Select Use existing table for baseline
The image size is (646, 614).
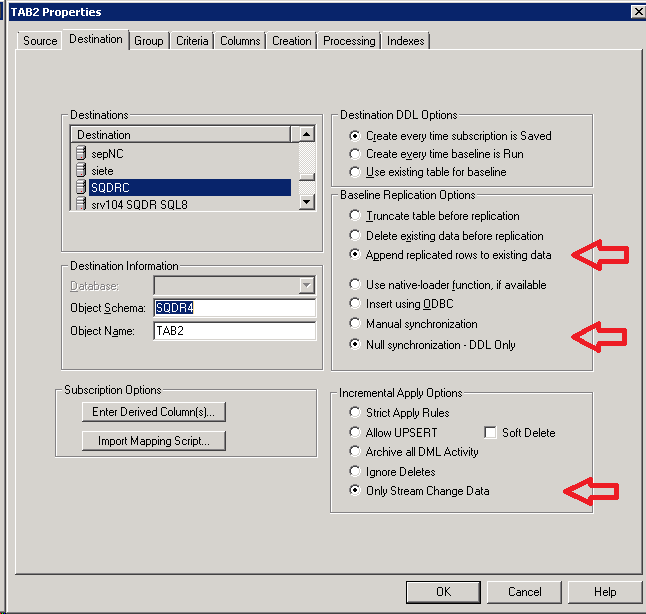pos(355,172)
